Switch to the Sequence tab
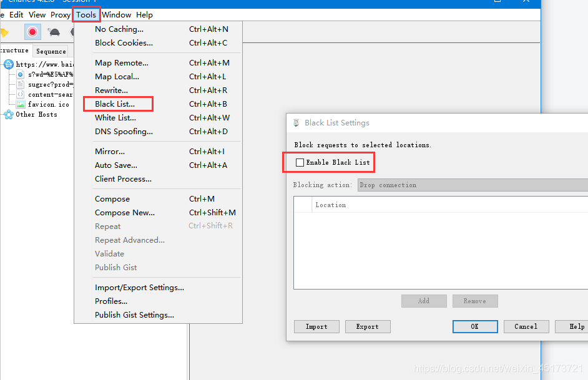588x380 pixels. [51, 51]
